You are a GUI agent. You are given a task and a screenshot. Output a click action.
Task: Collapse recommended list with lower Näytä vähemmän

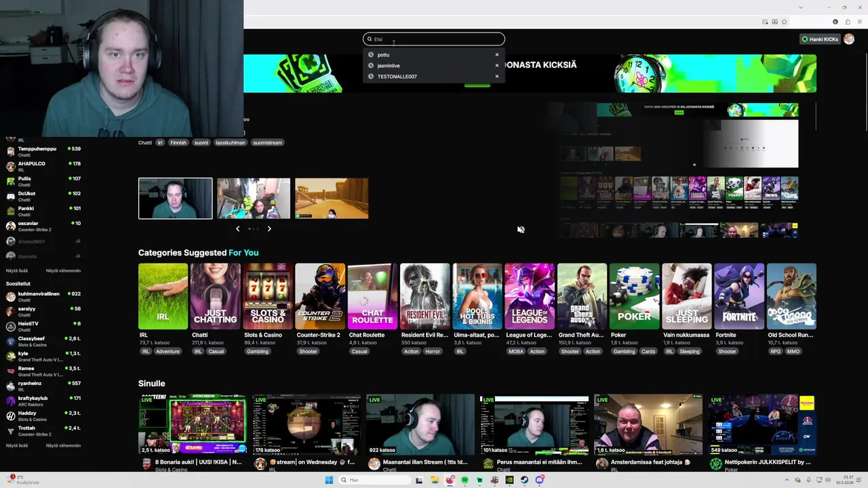[63, 445]
